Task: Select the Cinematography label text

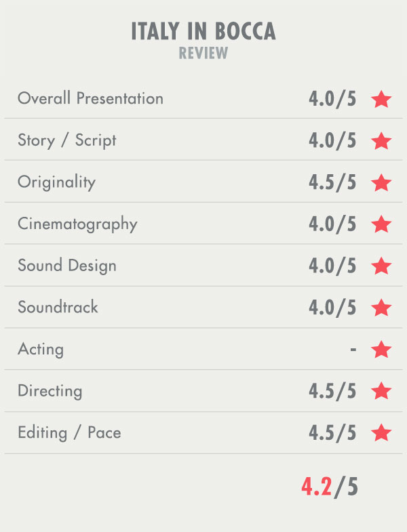Action: (x=77, y=224)
